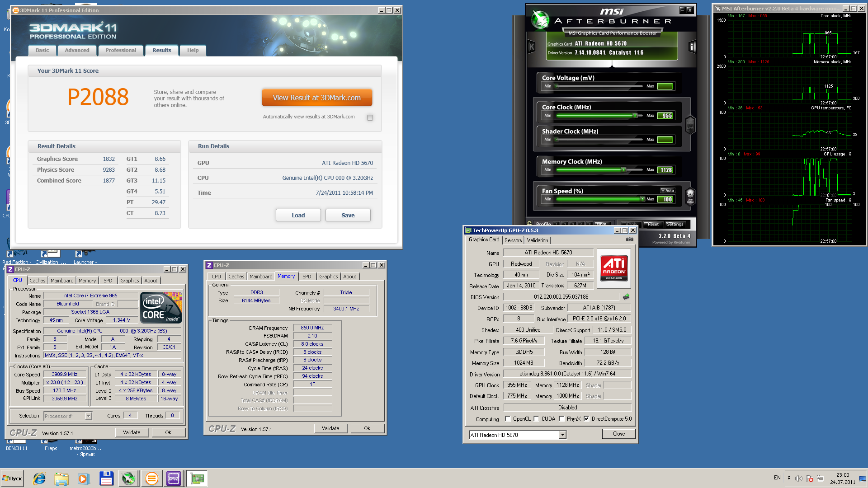Toggle automatically view results at 3DMark.com checkbox
This screenshot has width=868, height=488.
pyautogui.click(x=370, y=117)
